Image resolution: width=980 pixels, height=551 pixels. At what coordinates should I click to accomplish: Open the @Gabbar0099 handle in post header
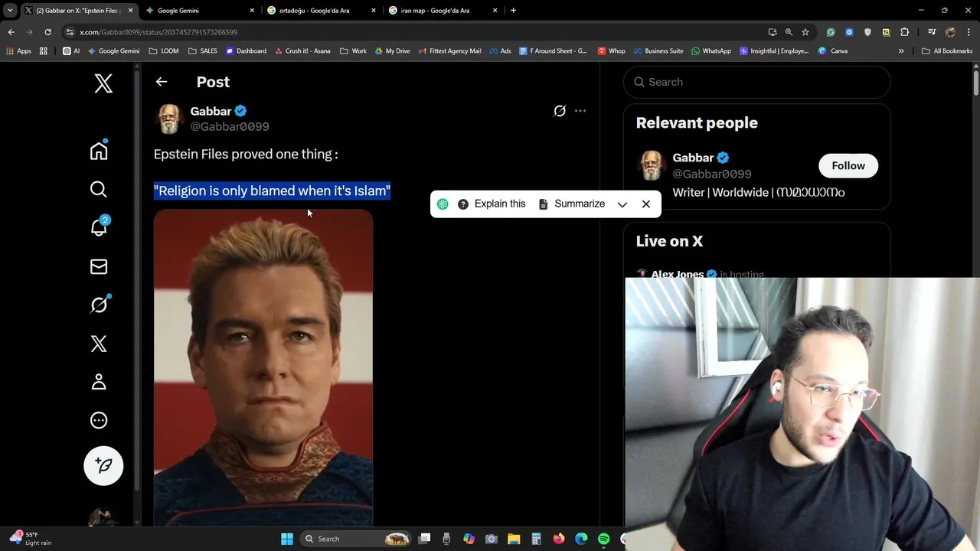tap(230, 127)
